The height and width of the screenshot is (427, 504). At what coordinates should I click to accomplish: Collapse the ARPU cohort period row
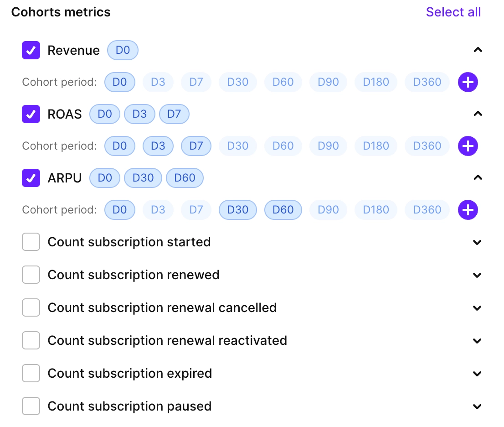tap(478, 177)
